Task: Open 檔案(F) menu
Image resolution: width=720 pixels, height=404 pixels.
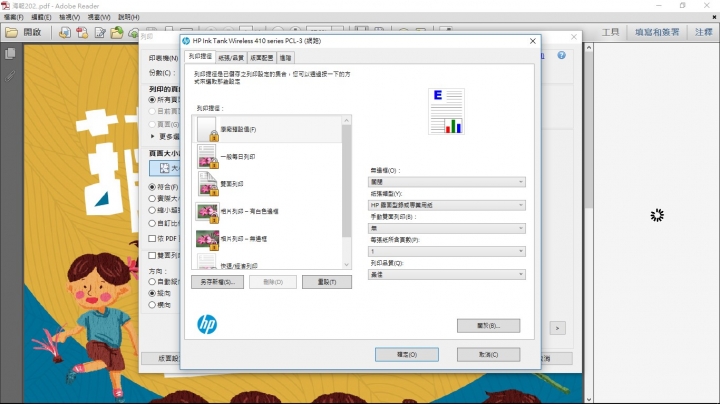Action: (13, 17)
